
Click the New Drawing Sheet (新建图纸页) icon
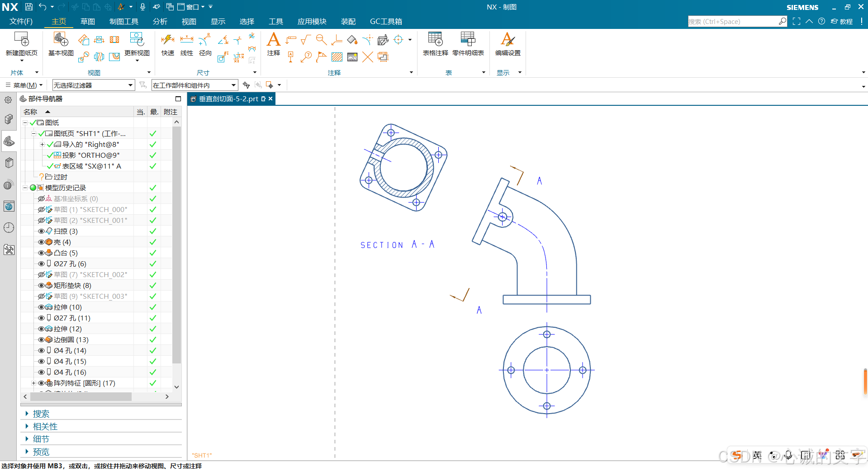click(x=21, y=39)
